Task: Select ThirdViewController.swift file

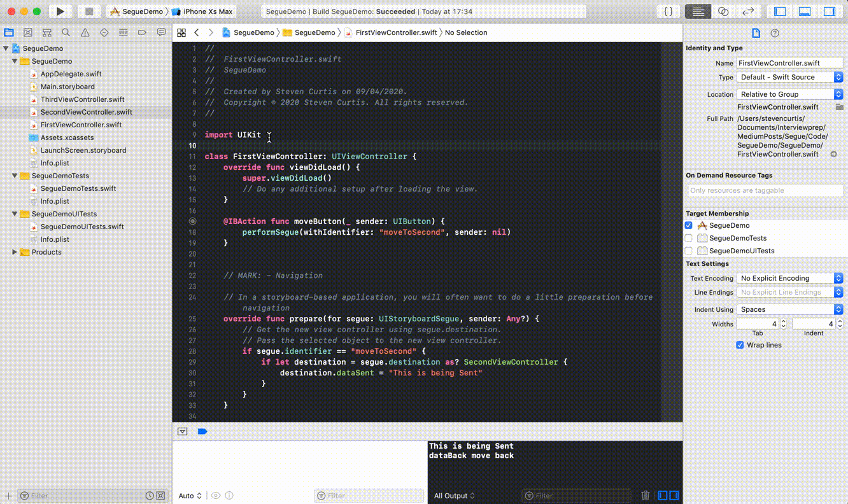Action: [82, 99]
